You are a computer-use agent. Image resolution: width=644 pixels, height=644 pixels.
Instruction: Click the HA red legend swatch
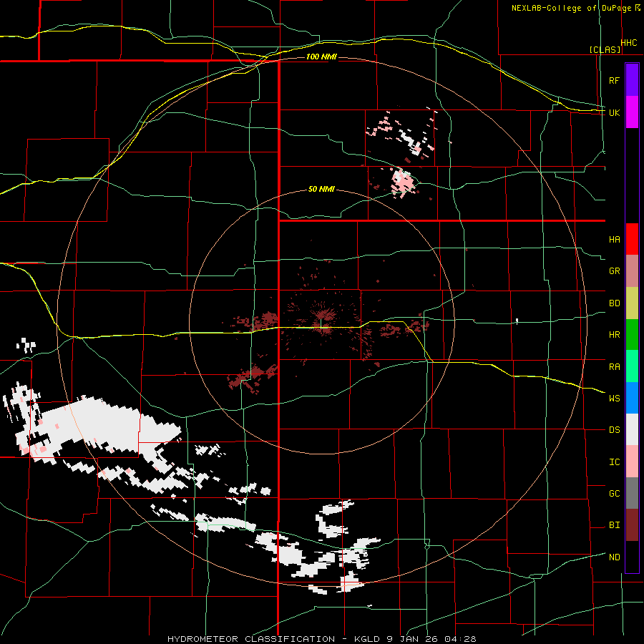(632, 239)
